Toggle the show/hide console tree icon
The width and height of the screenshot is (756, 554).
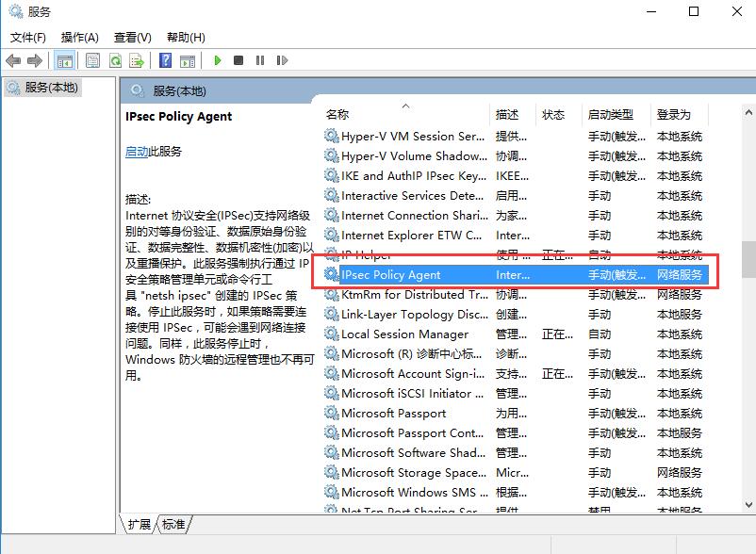65,60
